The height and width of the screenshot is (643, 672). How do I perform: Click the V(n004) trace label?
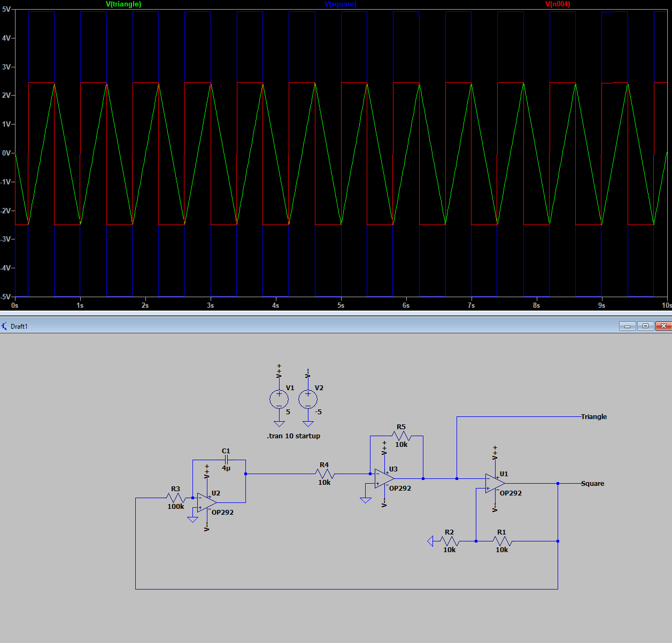pyautogui.click(x=559, y=4)
